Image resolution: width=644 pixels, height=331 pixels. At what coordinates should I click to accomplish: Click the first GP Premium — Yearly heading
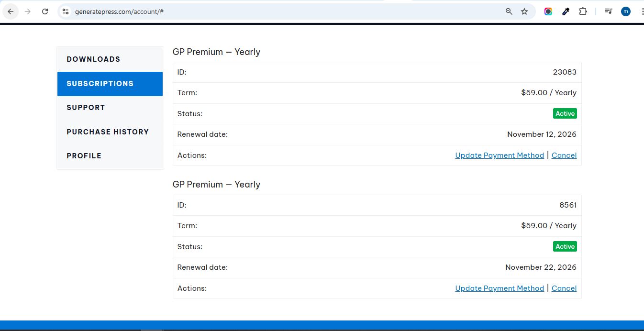tap(216, 52)
